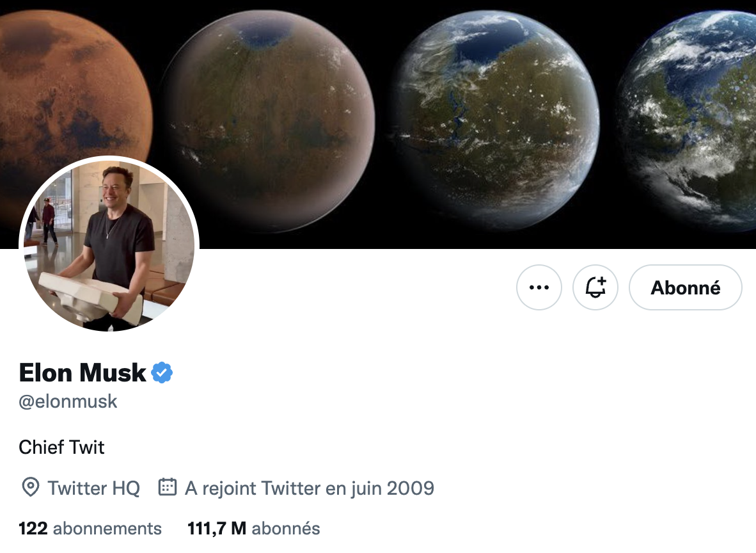The width and height of the screenshot is (756, 553).
Task: Open the planets banner header image
Action: (378, 125)
